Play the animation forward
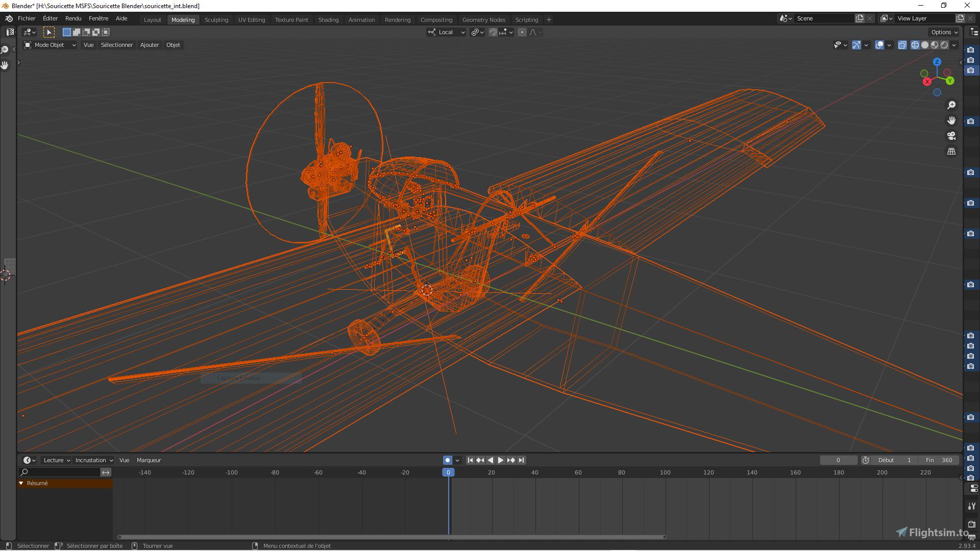This screenshot has height=551, width=980. coord(501,460)
